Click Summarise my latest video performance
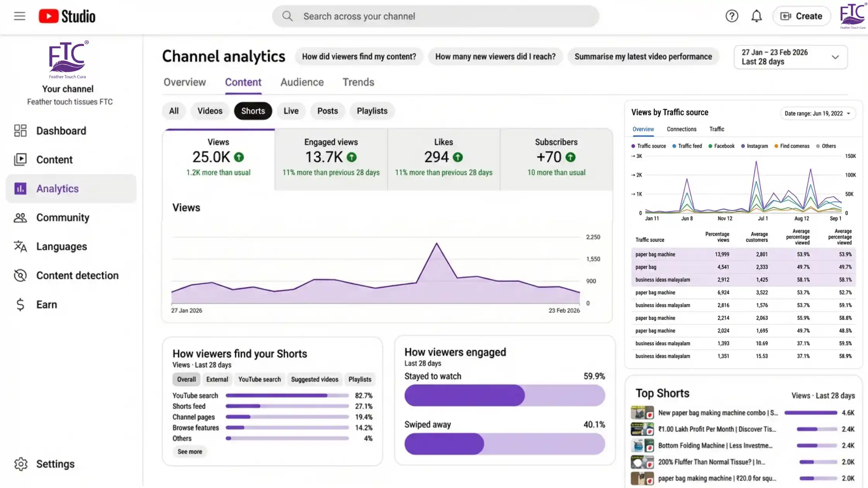This screenshot has height=488, width=868. [643, 57]
